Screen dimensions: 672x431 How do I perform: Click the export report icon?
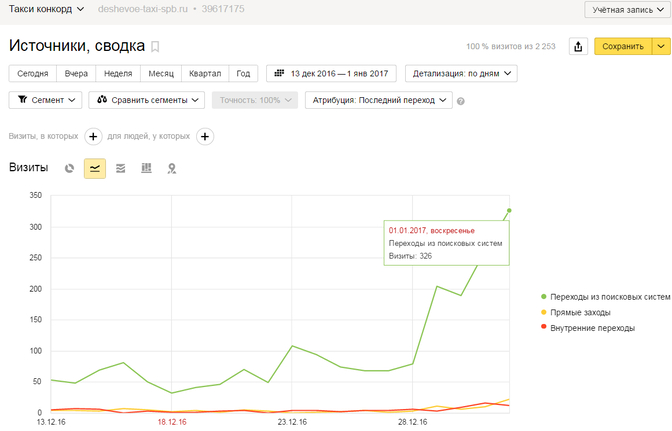click(x=578, y=46)
